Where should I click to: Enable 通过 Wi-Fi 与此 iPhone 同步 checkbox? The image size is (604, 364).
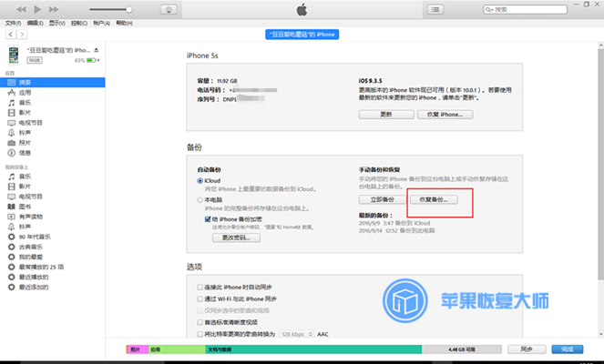pyautogui.click(x=200, y=298)
